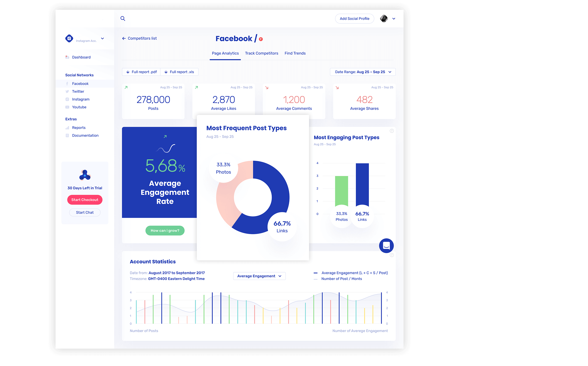
Task: Toggle the Add Social Profile option
Action: (x=355, y=19)
